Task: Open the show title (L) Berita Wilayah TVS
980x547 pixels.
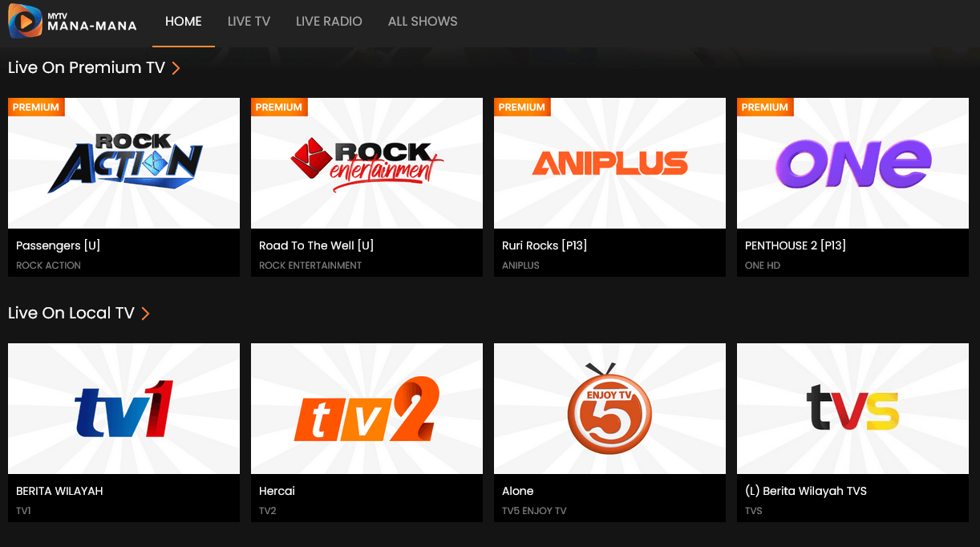Action: [806, 491]
